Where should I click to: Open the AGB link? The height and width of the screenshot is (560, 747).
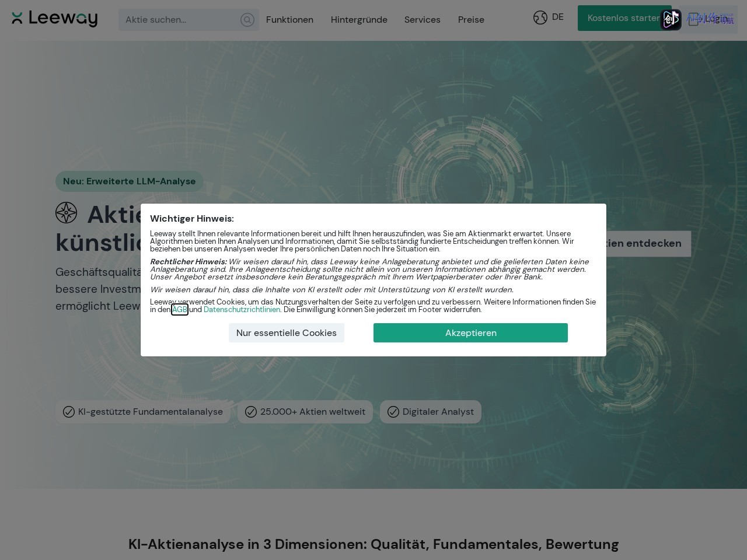[x=180, y=310]
